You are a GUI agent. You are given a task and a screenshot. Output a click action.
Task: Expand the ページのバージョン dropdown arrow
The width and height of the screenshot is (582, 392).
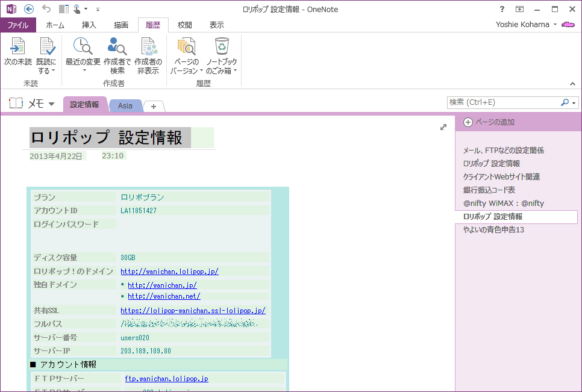[201, 71]
